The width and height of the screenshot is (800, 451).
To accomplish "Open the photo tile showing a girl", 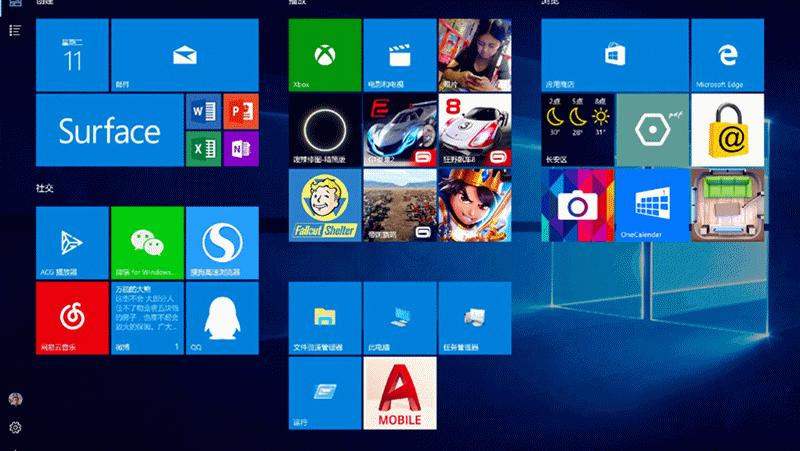I will [474, 55].
